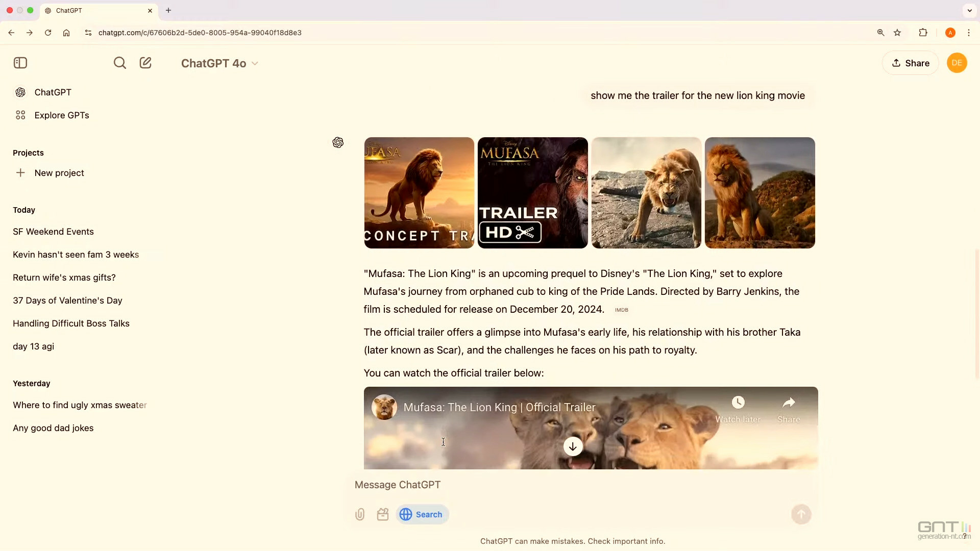Open the Explore GPTs grid icon
Viewport: 980px width, 551px height.
point(20,115)
